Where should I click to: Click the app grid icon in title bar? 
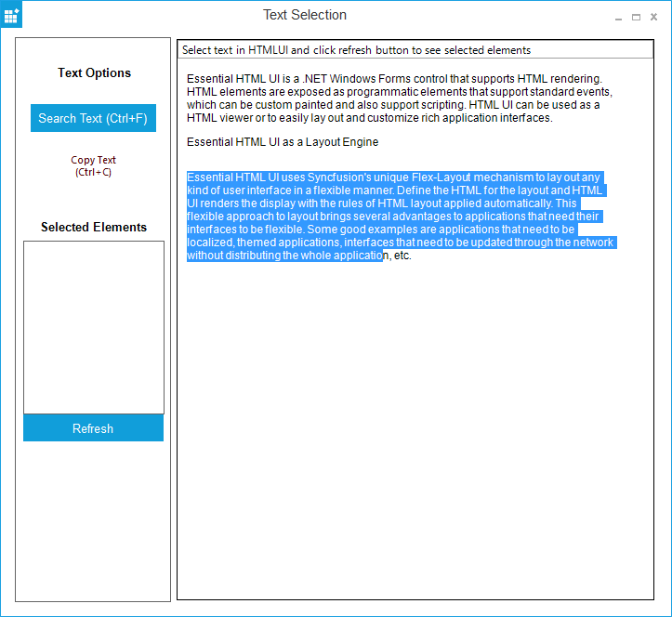click(11, 16)
